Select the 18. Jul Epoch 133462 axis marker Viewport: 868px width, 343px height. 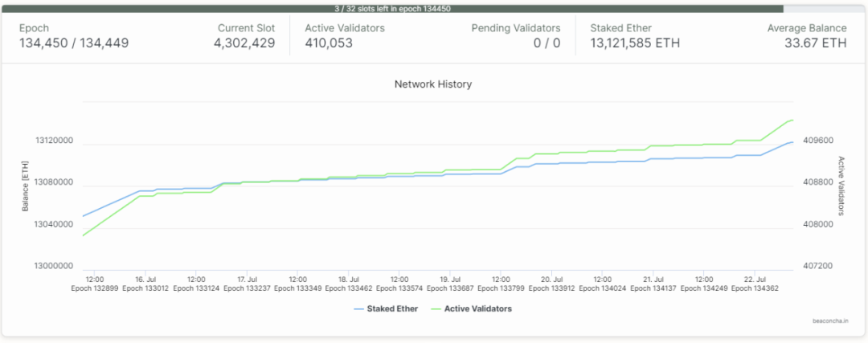coord(348,284)
